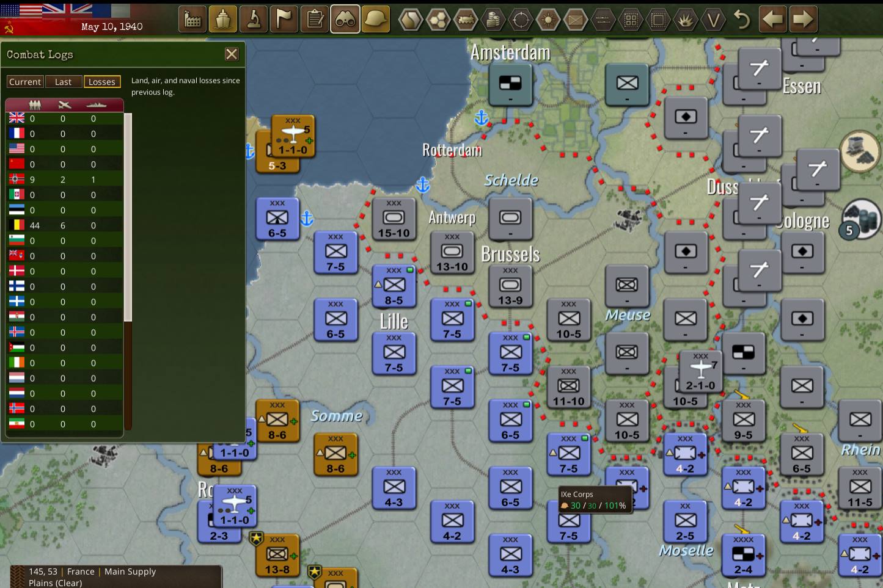Screen dimensions: 883x588
Task: Click the V-shaped hexagon toolbar button
Action: [x=713, y=20]
